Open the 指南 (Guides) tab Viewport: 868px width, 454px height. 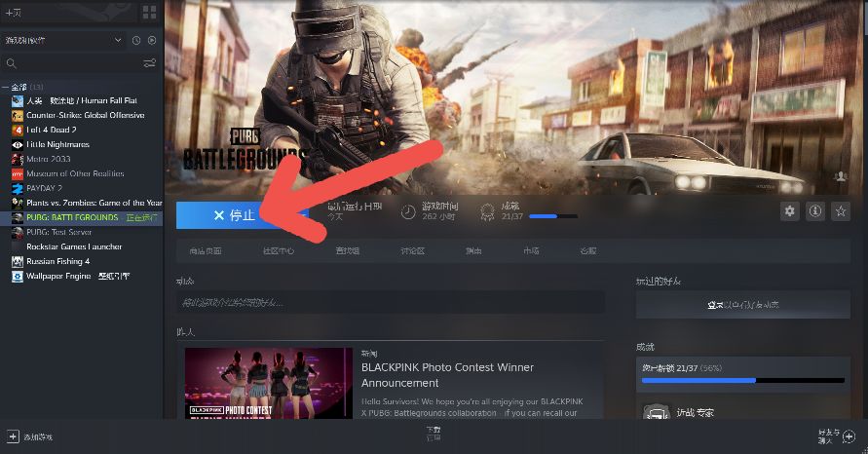tap(473, 250)
